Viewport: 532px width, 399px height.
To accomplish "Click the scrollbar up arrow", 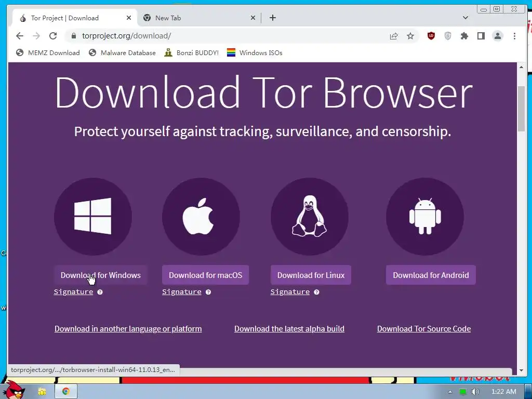I will [522, 67].
